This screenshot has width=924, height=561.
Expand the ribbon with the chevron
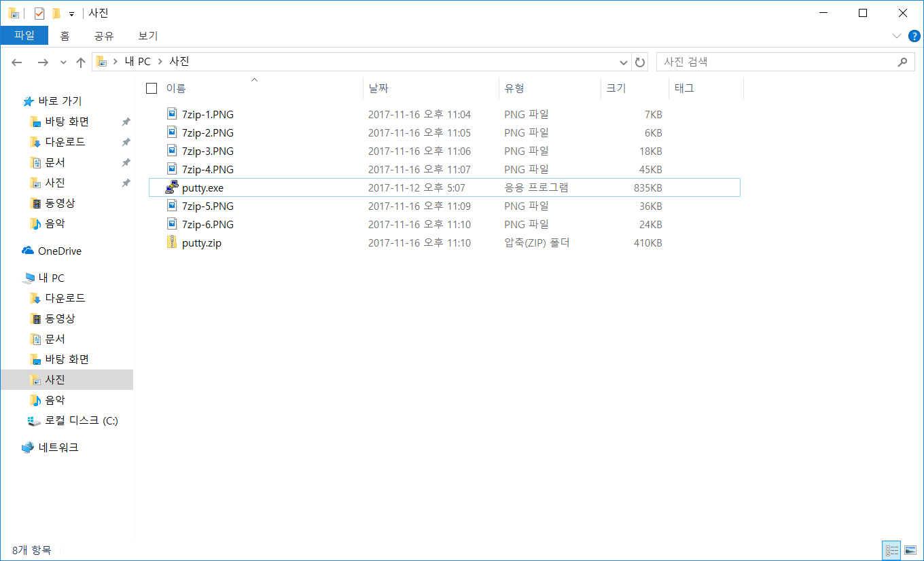(x=896, y=35)
